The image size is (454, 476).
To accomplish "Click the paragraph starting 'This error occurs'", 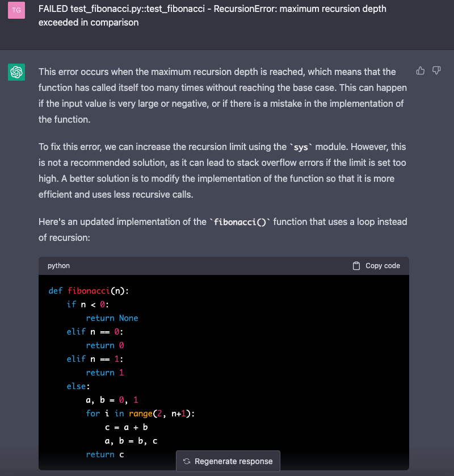I will [223, 95].
